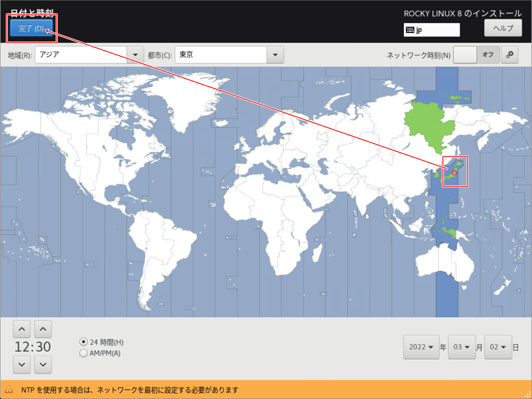532x399 pixels.
Task: Click the hour increment up arrow
Action: click(22, 329)
